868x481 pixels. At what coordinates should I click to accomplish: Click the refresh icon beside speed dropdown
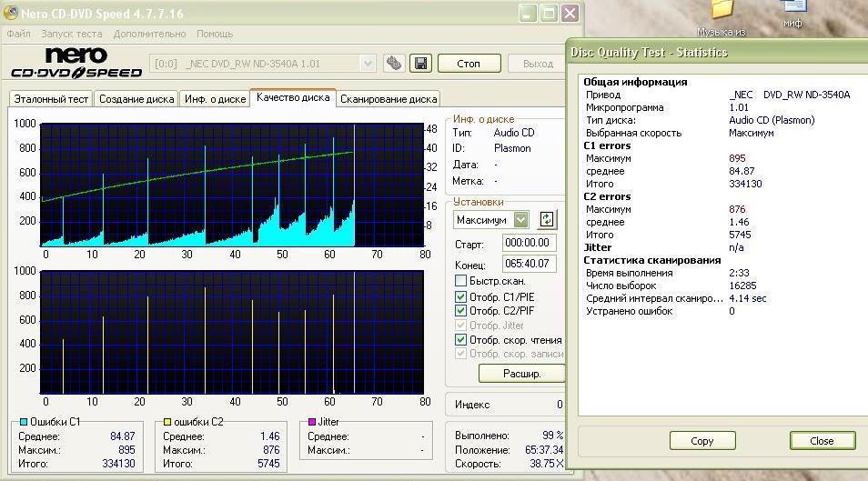pos(547,219)
